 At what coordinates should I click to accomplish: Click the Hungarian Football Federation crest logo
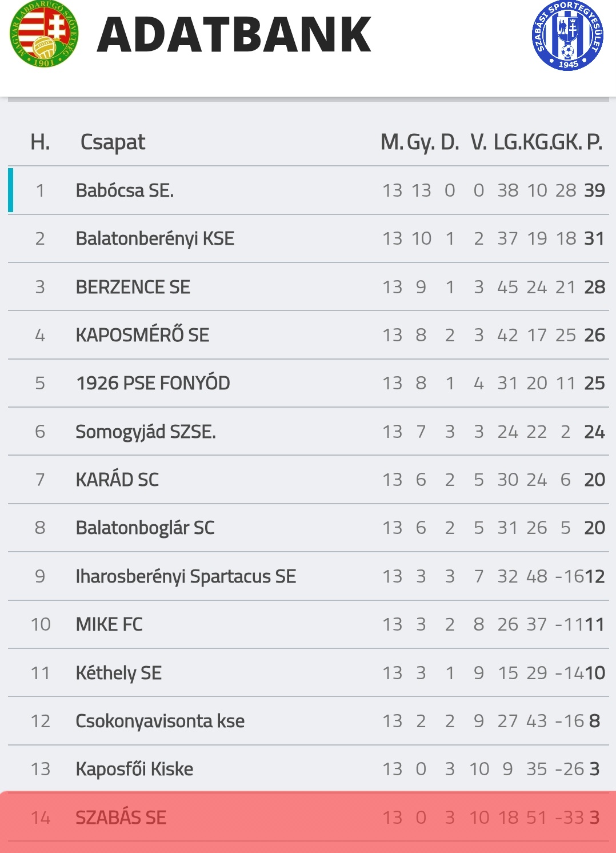pos(44,34)
